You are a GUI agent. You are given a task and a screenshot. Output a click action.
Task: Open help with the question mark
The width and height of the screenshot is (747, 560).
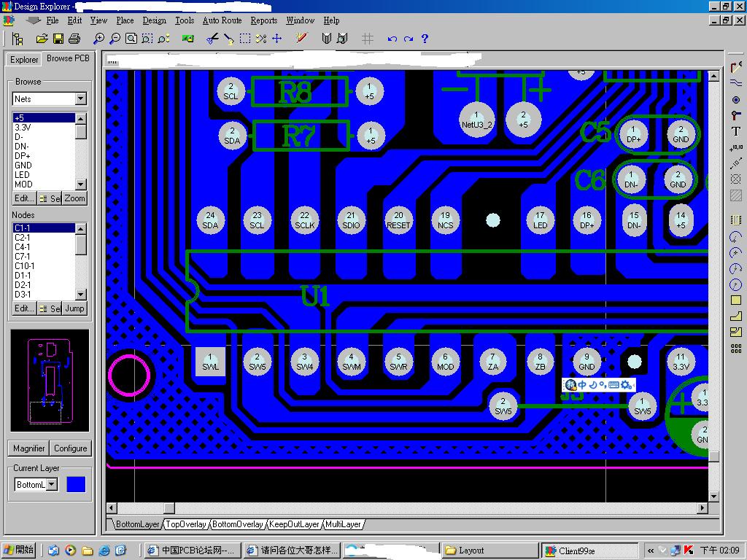click(425, 39)
